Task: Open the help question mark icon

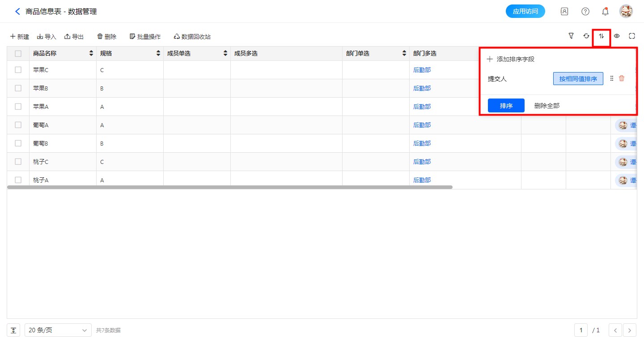Action: 585,12
